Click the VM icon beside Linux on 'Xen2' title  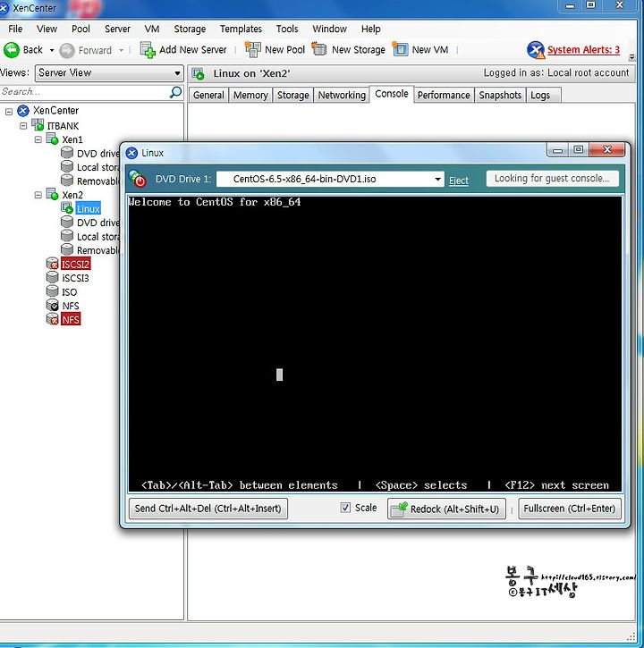[x=199, y=74]
